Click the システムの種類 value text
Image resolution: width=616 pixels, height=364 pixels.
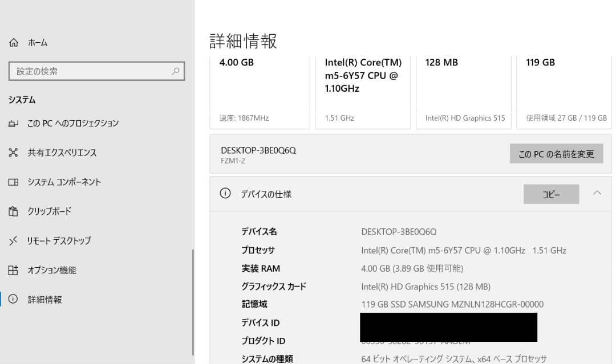click(x=454, y=359)
